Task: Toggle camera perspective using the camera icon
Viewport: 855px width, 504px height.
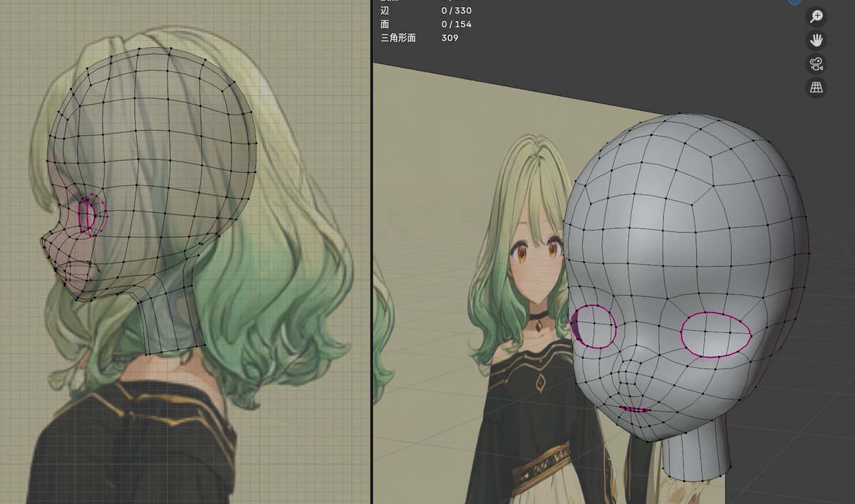Action: [816, 64]
